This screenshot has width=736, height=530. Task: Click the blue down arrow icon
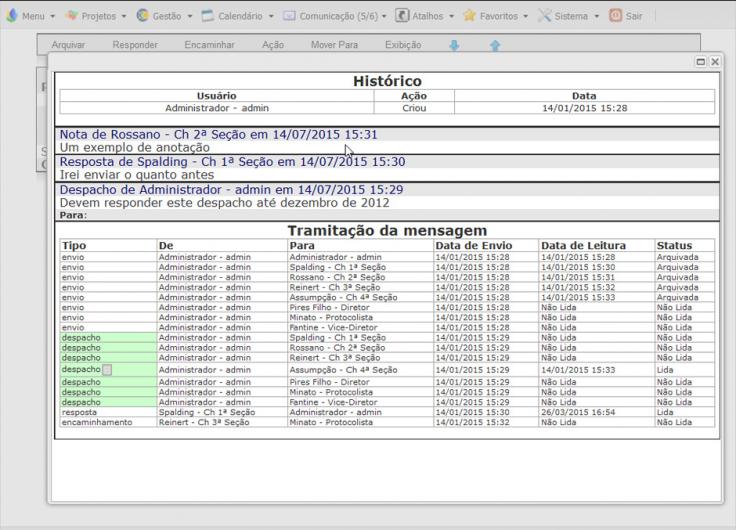[x=455, y=46]
